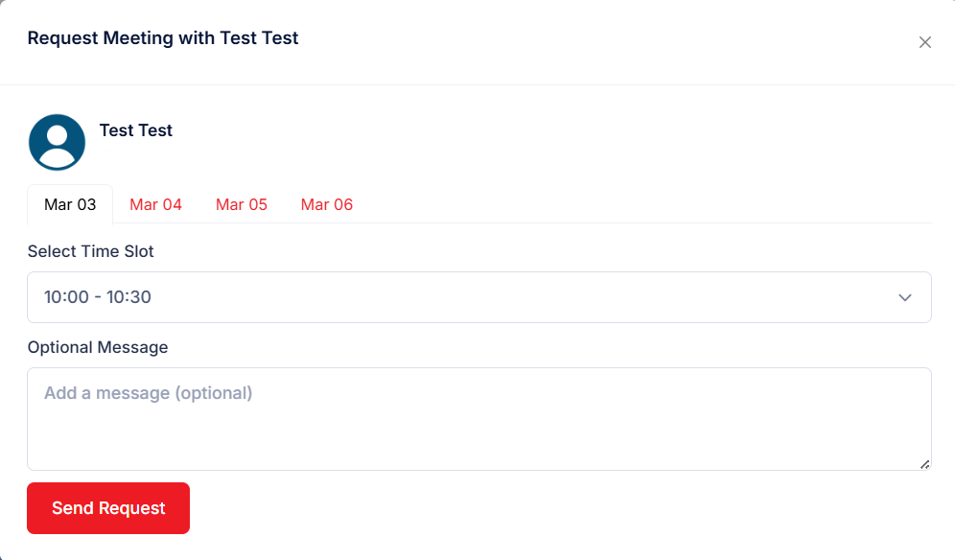
Task: Open the Mar 05 date tab
Action: pyautogui.click(x=242, y=204)
